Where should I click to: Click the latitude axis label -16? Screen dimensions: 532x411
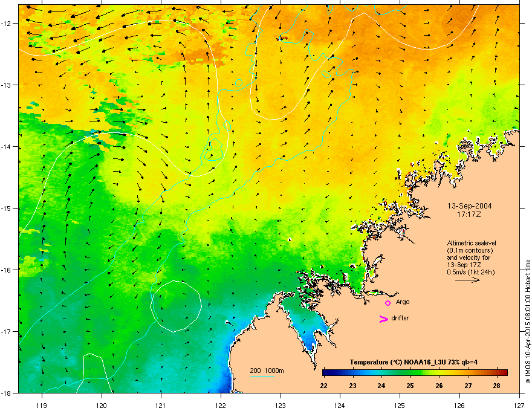coord(7,270)
